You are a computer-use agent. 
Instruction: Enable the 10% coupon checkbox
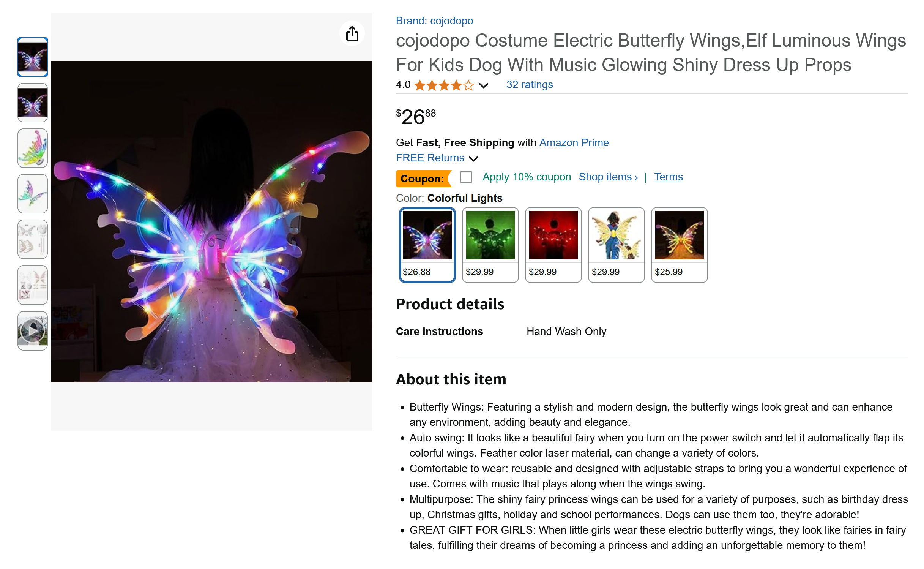[x=466, y=177]
